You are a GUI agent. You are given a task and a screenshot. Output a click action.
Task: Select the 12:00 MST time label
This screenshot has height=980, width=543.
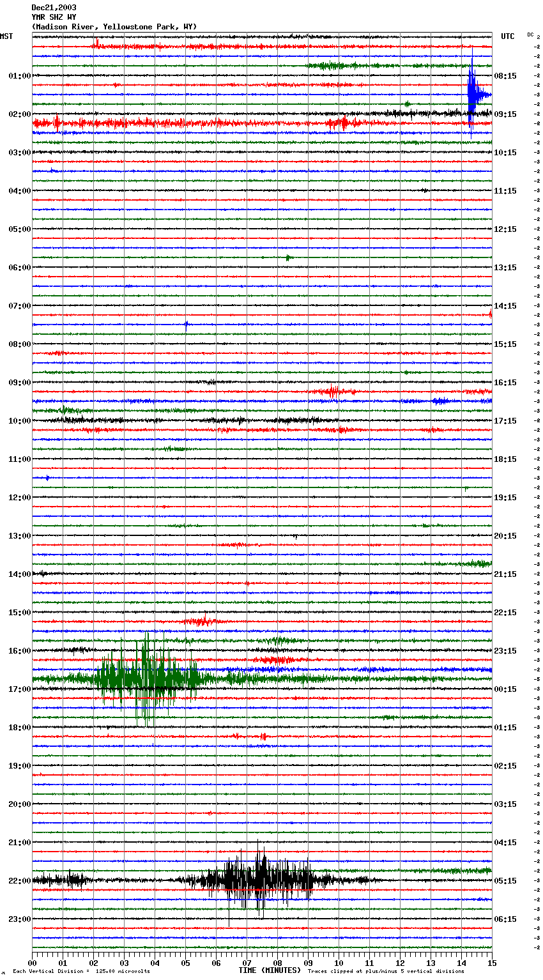19,498
